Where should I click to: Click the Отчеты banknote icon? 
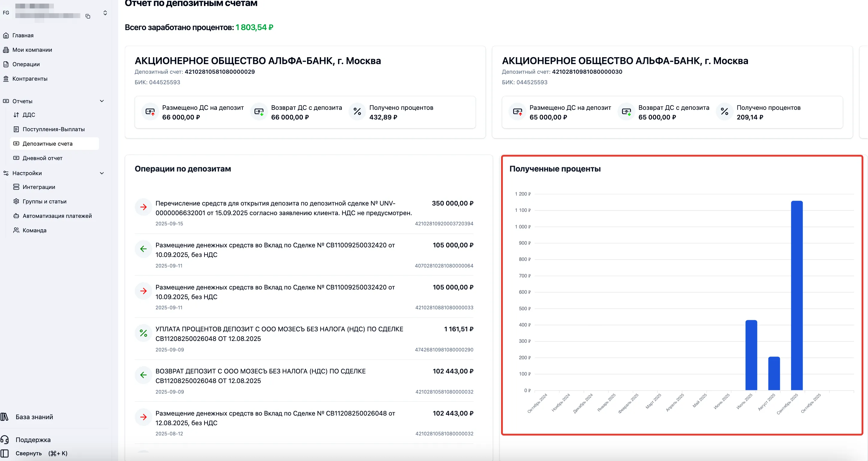click(6, 101)
